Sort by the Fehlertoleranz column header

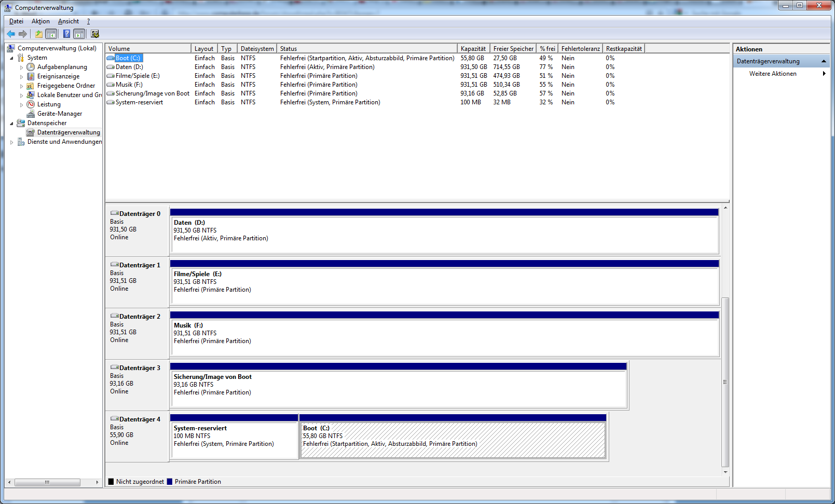click(580, 48)
